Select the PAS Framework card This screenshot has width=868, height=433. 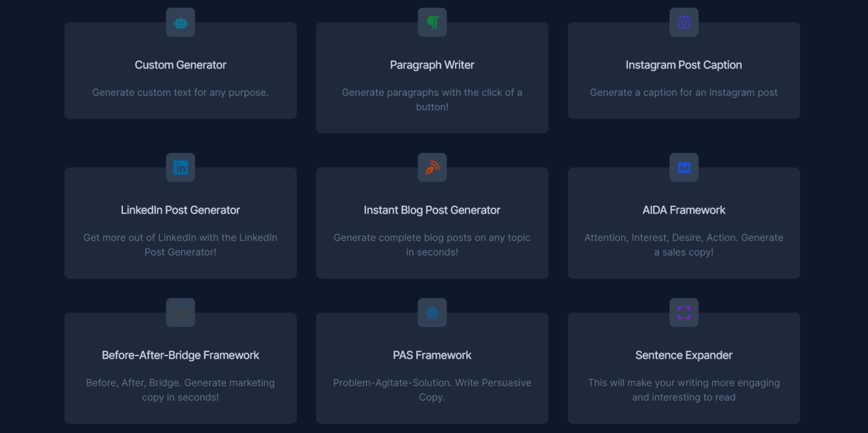tap(432, 368)
